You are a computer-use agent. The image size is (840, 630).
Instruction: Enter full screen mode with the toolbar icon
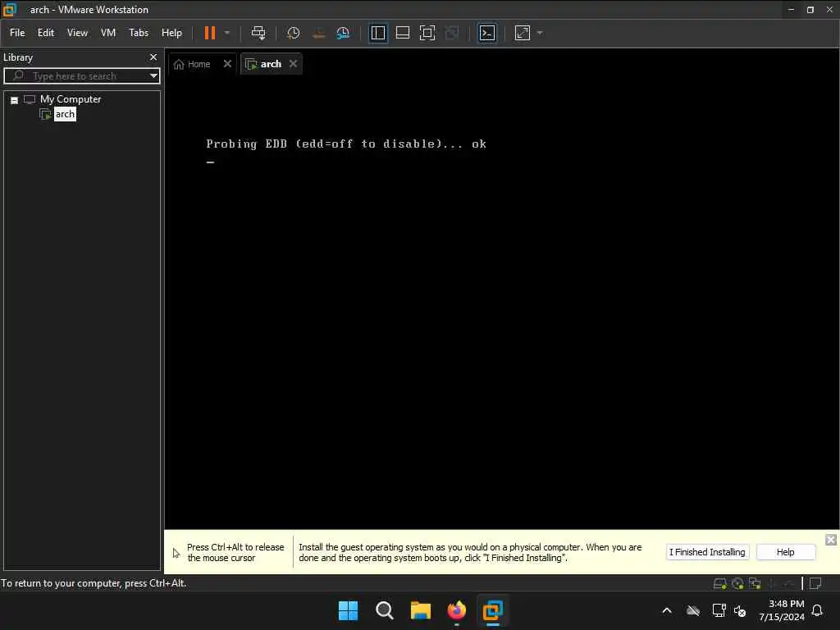click(427, 33)
